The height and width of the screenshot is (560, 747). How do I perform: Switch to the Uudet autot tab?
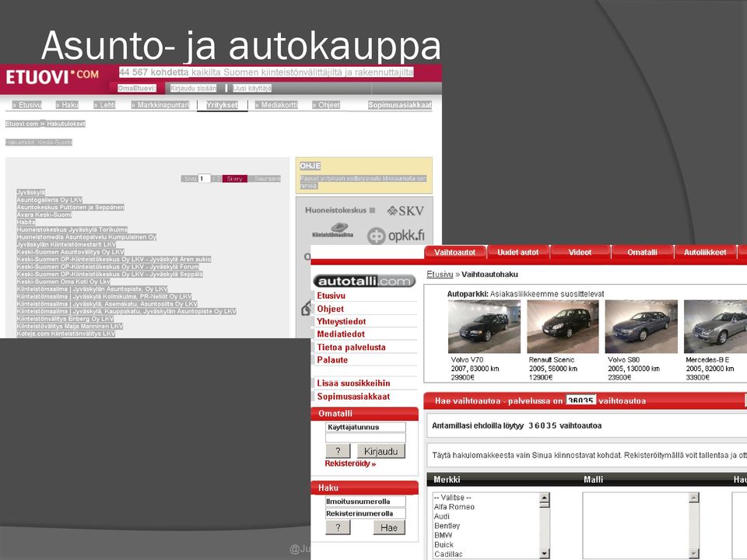[x=518, y=252]
